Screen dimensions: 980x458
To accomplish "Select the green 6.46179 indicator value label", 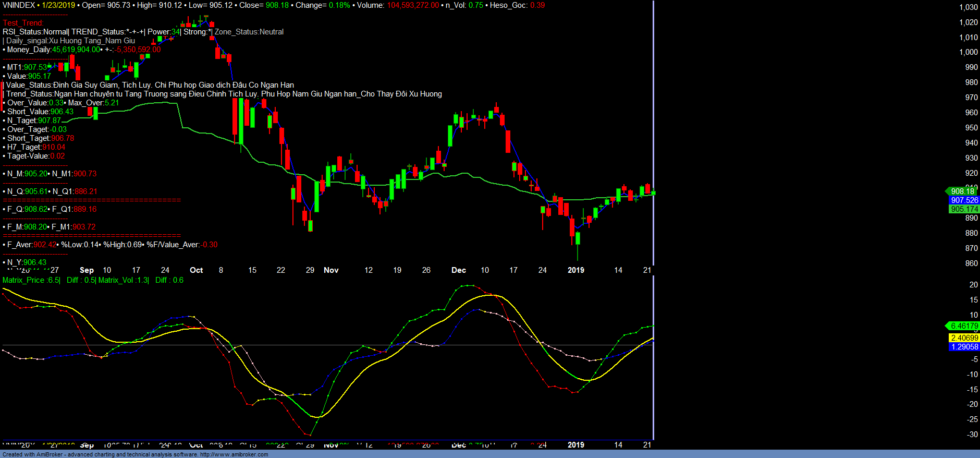I will pos(964,326).
